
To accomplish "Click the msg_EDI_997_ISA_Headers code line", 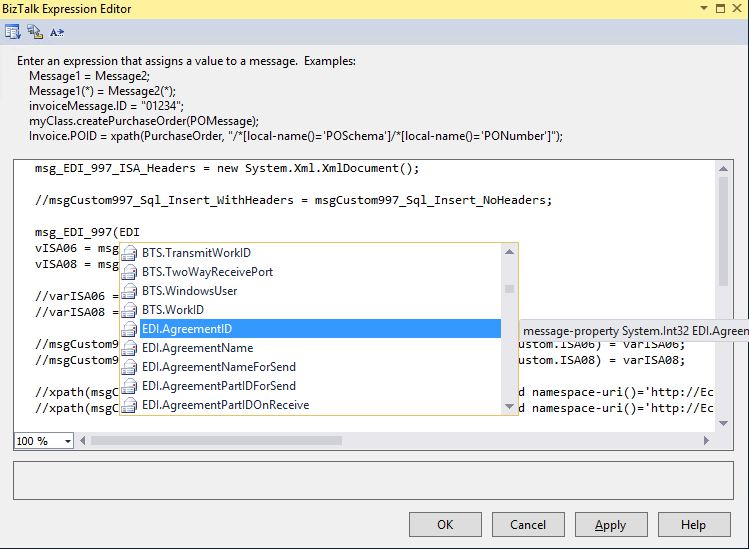I will point(227,168).
